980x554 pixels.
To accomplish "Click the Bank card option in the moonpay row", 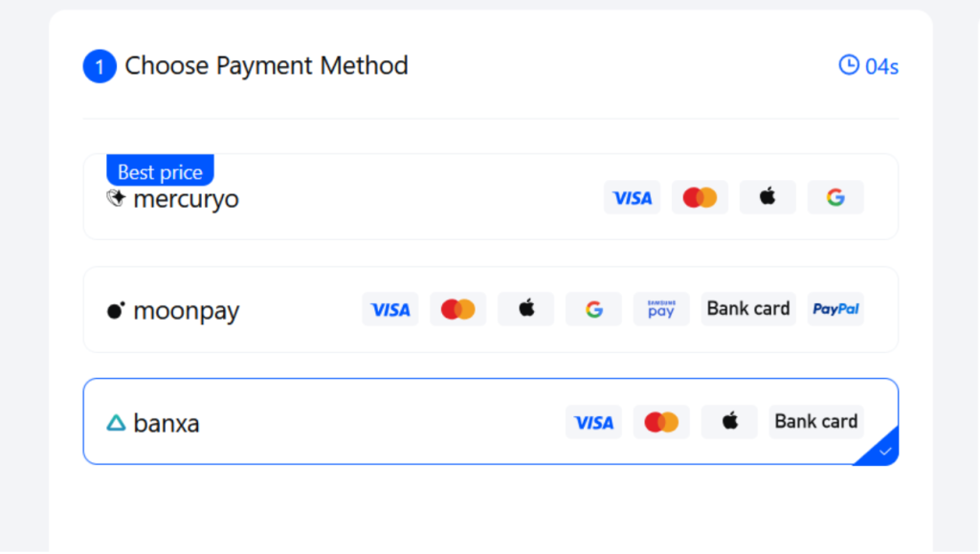I will [x=747, y=308].
